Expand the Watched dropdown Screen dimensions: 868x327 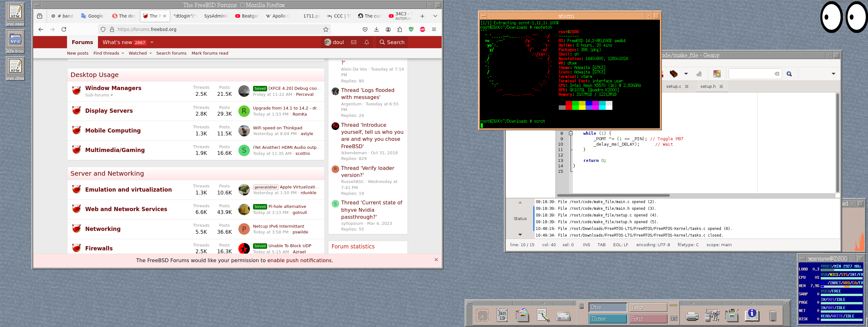pos(150,53)
